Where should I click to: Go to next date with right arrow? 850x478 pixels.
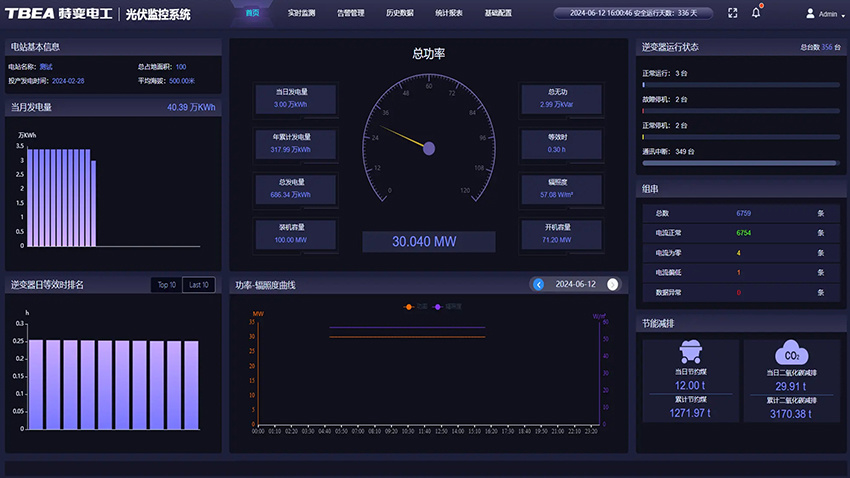[x=613, y=284]
